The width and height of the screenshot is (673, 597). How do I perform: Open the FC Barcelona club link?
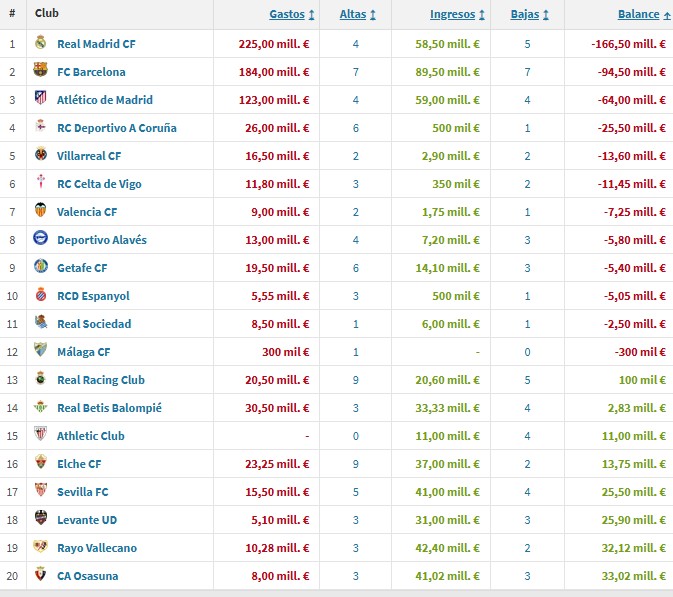point(91,72)
